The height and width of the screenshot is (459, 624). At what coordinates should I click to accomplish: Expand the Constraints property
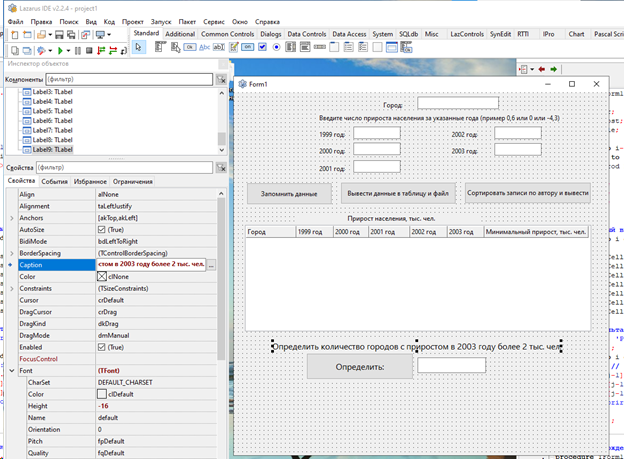click(x=11, y=288)
